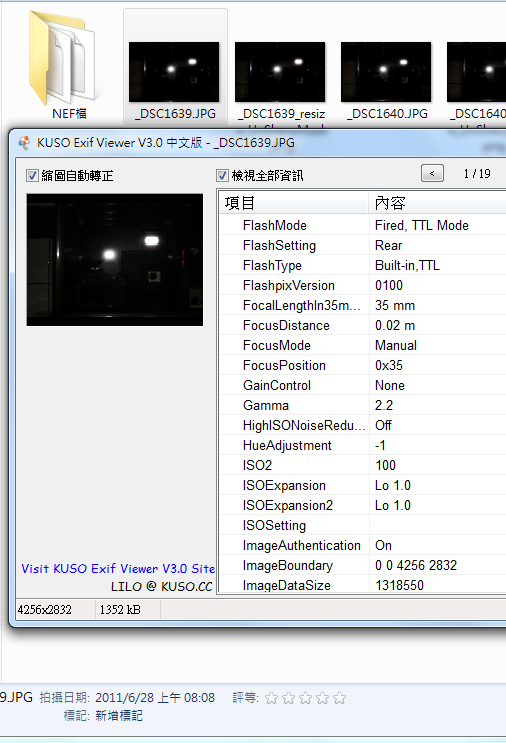This screenshot has height=743, width=506.
Task: Rate the photo one star
Action: 271,698
